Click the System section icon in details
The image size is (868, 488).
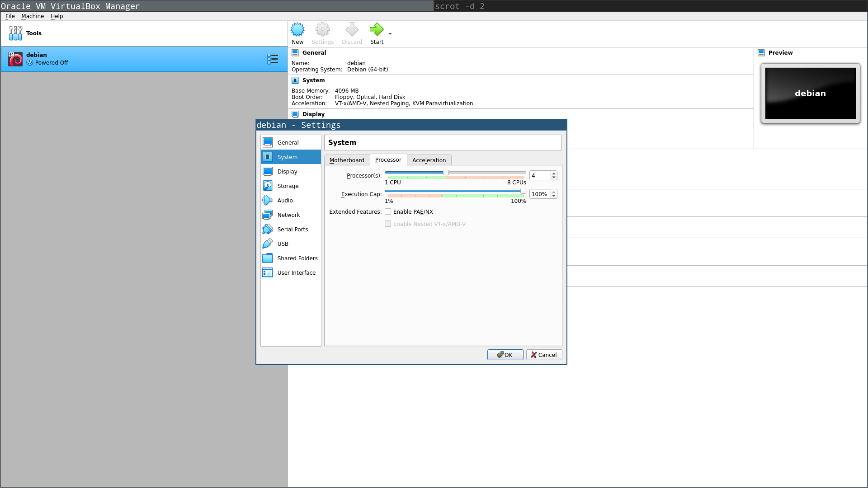295,80
